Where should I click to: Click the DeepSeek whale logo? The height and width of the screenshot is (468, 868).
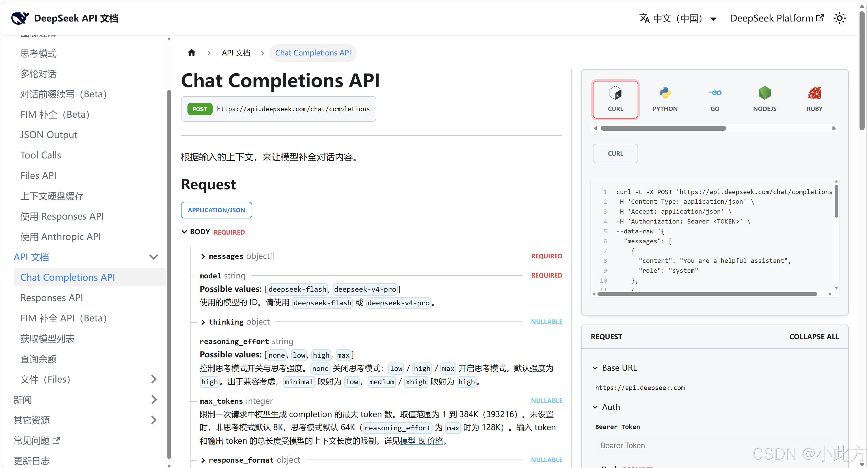(x=20, y=18)
